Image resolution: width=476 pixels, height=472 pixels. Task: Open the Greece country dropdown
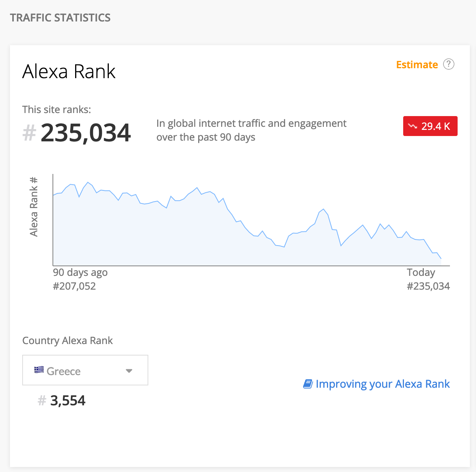85,370
